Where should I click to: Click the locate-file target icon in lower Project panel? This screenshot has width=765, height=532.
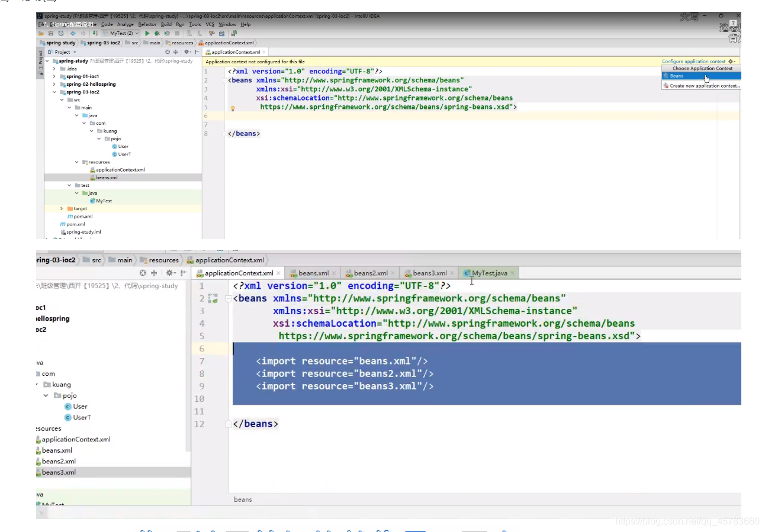click(143, 273)
